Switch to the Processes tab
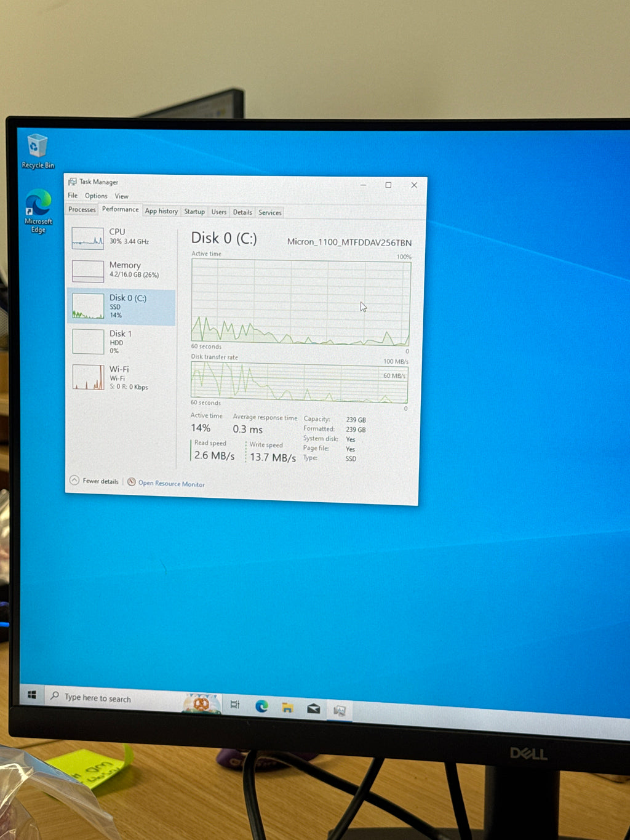 [x=82, y=209]
